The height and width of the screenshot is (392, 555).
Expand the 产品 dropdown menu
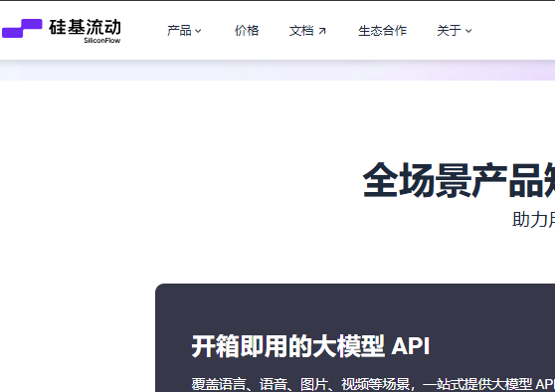184,31
